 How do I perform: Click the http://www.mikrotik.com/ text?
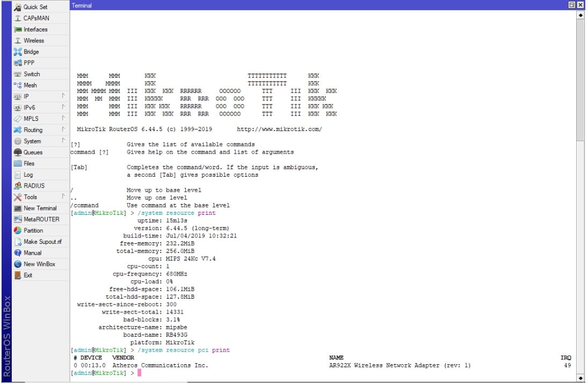pyautogui.click(x=279, y=129)
